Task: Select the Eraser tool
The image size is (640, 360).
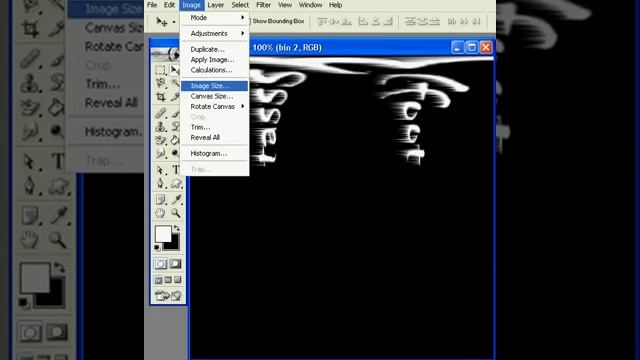Action: pyautogui.click(x=160, y=140)
